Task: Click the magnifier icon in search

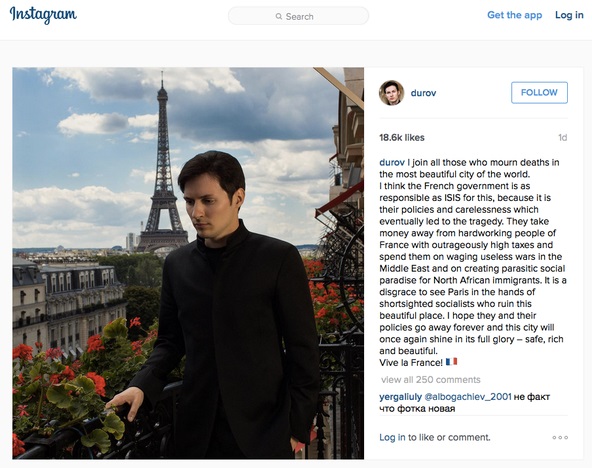Action: (x=279, y=17)
